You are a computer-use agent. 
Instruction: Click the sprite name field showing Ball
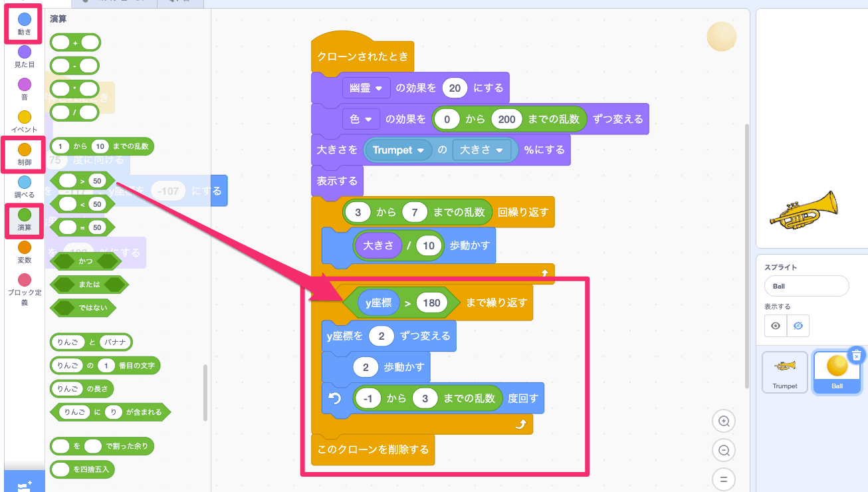806,286
